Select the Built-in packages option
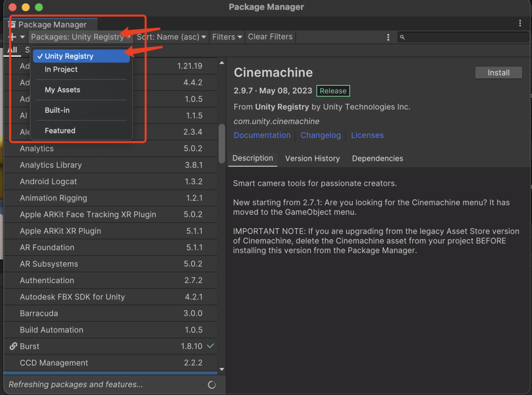Image resolution: width=532 pixels, height=395 pixels. (x=57, y=110)
